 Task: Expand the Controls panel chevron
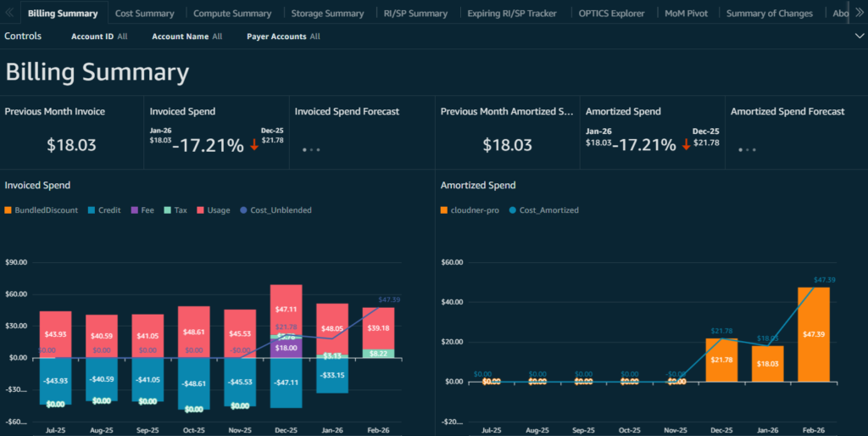860,36
